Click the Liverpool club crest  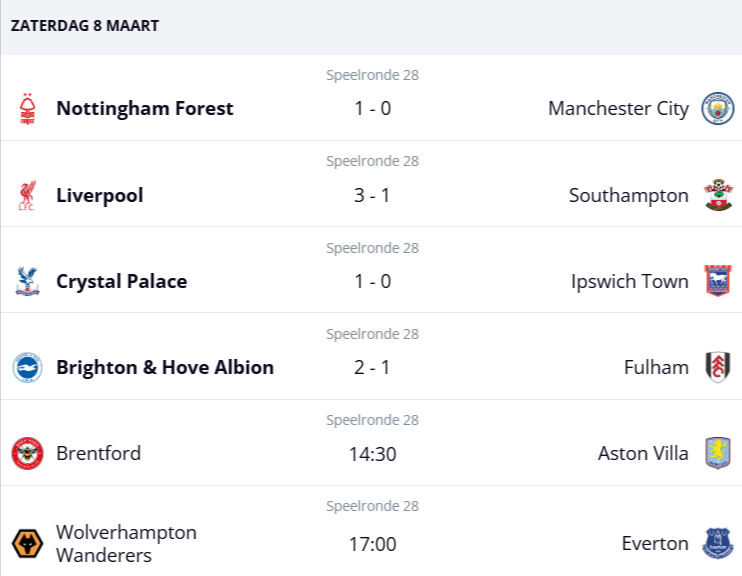point(28,195)
